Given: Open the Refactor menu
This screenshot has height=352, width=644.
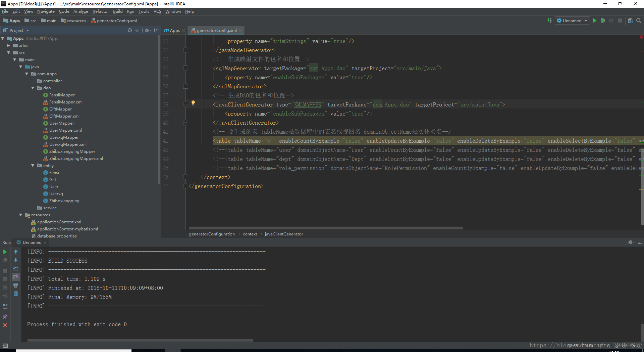Looking at the screenshot, I should point(101,11).
